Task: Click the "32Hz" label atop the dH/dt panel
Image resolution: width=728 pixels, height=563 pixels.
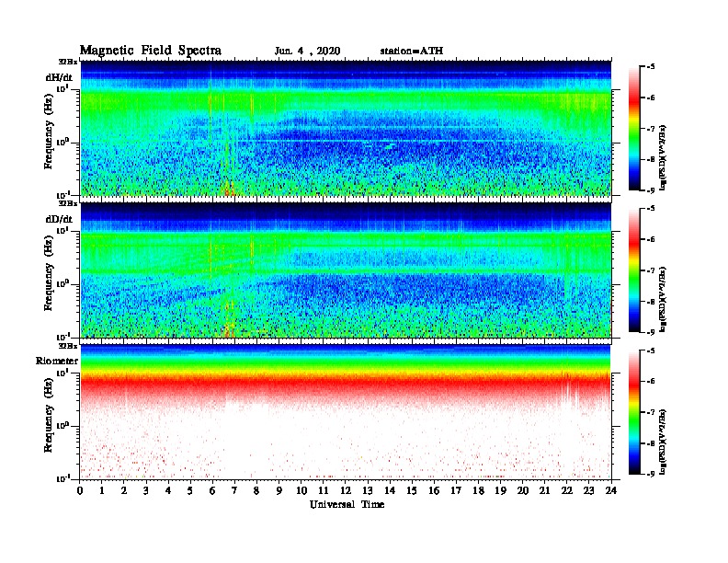Action: (68, 62)
